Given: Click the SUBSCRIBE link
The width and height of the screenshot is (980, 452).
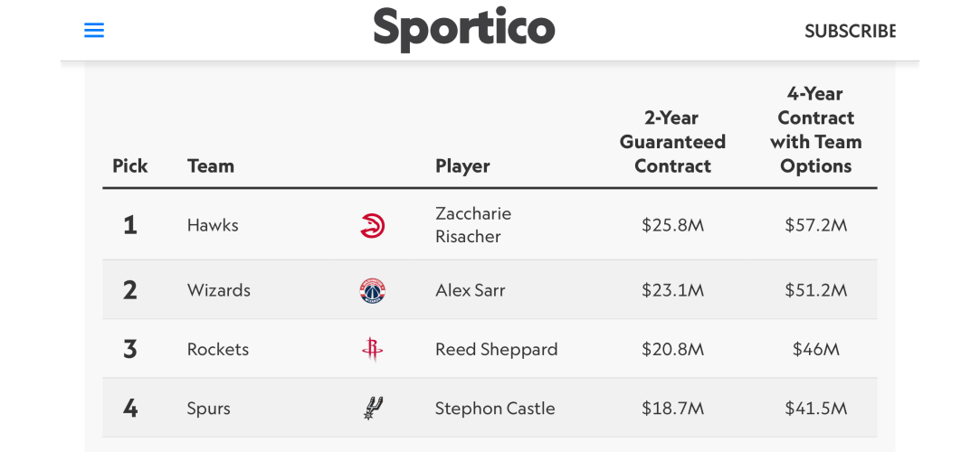Looking at the screenshot, I should 850,32.
